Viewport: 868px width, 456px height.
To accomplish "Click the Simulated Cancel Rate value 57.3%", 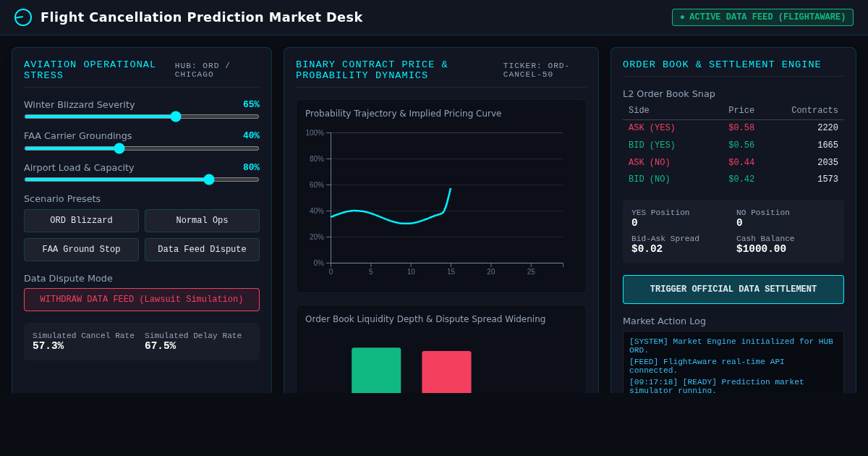I will [x=48, y=346].
